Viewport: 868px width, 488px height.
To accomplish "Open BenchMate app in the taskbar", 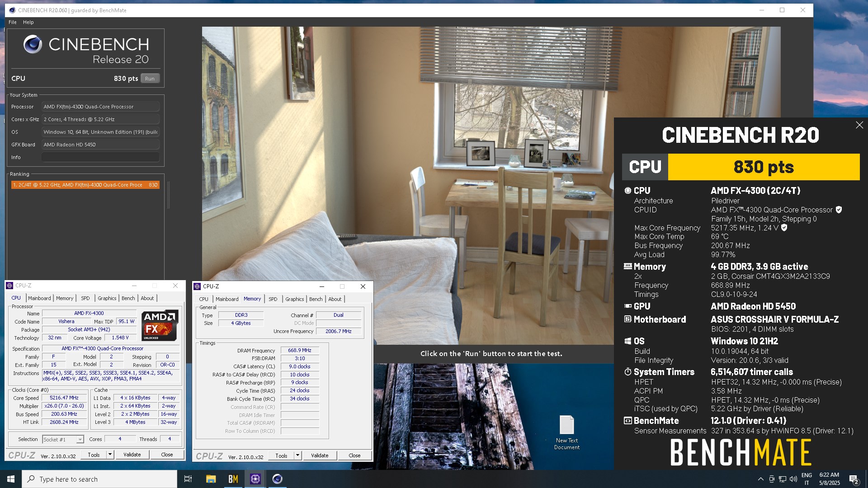I will (233, 479).
